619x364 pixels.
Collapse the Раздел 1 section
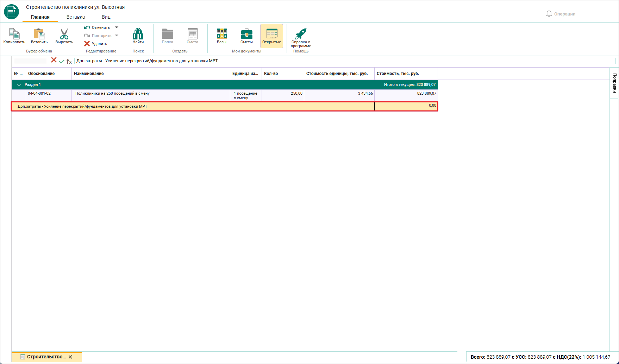(x=19, y=85)
